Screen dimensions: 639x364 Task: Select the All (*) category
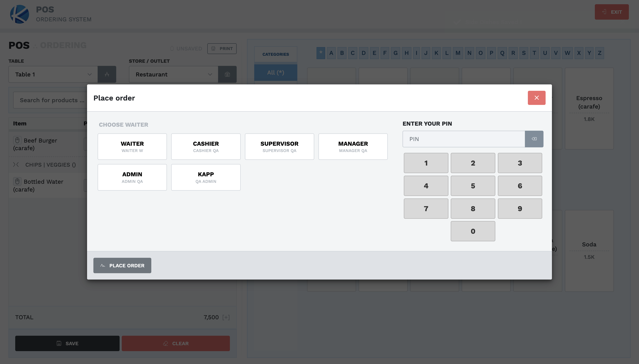276,72
